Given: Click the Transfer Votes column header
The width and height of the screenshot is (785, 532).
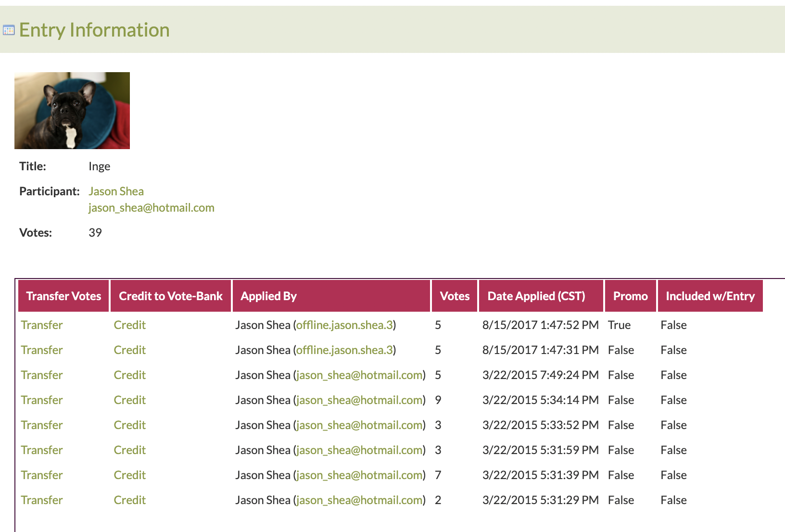Looking at the screenshot, I should pyautogui.click(x=63, y=296).
